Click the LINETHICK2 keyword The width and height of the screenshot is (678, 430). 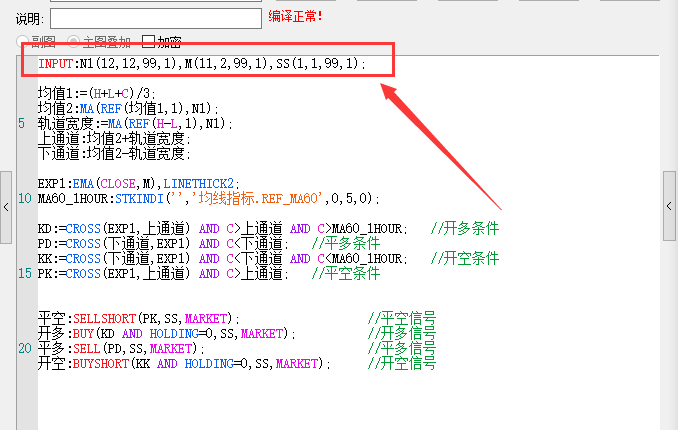(x=198, y=184)
